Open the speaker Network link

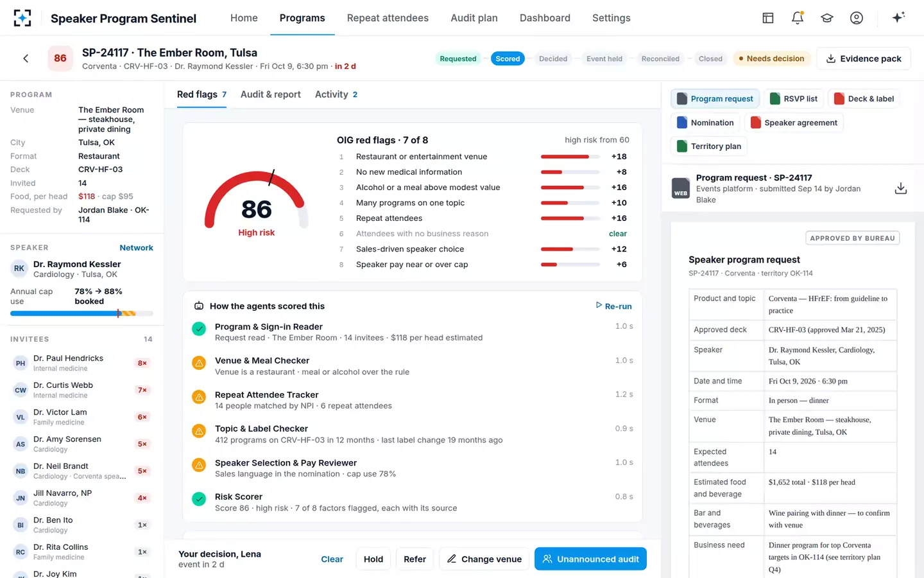pos(137,248)
